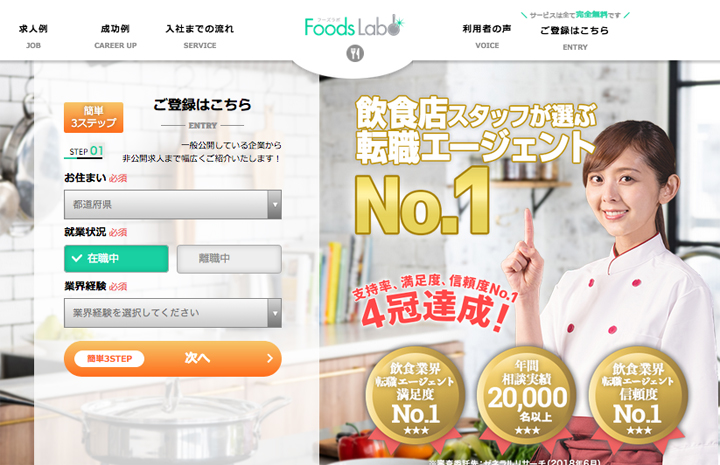
Task: Open the 利用者の声 VOICE page
Action: pos(487,36)
